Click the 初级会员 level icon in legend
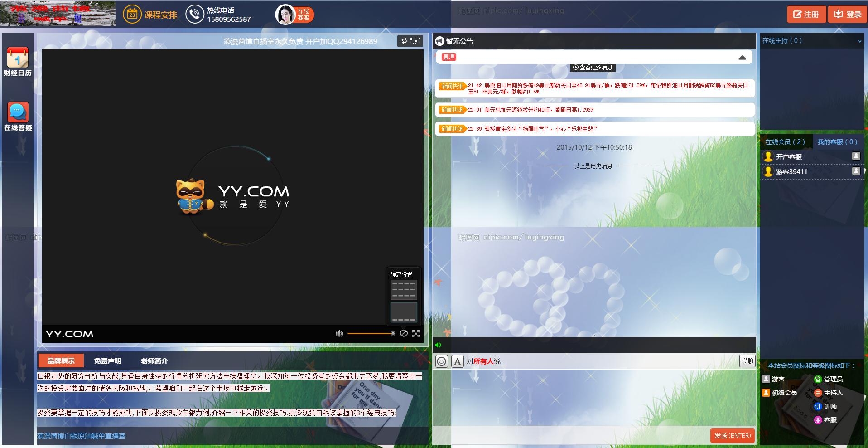This screenshot has width=868, height=448. pyautogui.click(x=766, y=393)
